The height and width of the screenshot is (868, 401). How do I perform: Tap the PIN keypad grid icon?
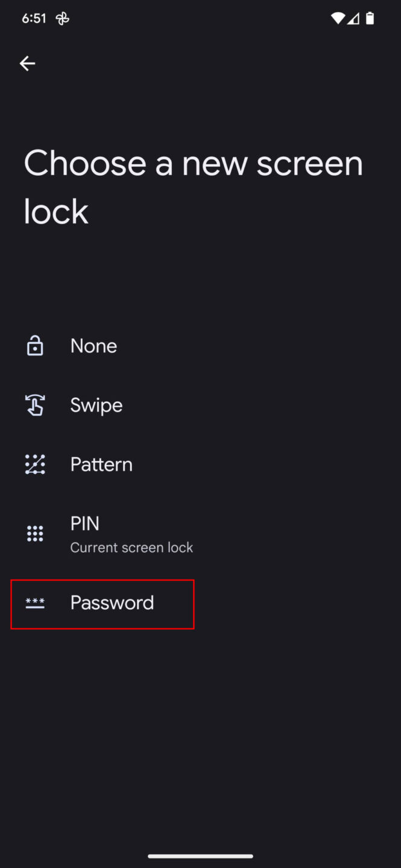click(34, 533)
